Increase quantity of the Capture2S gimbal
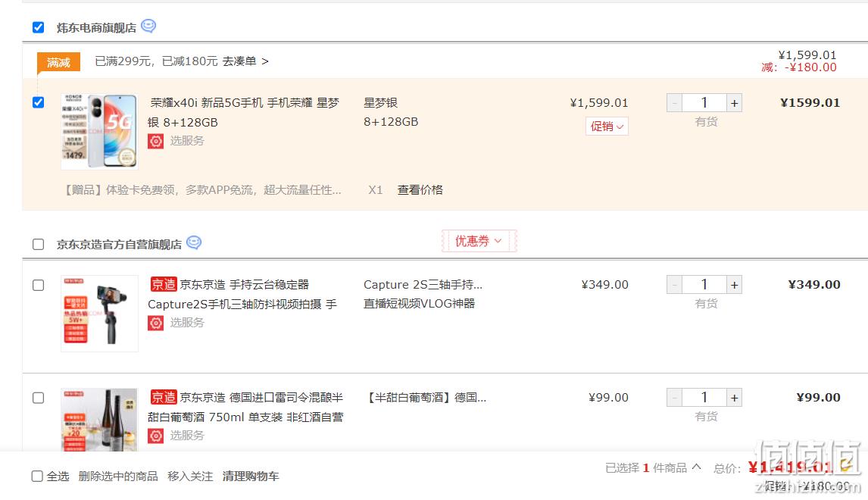 [734, 285]
